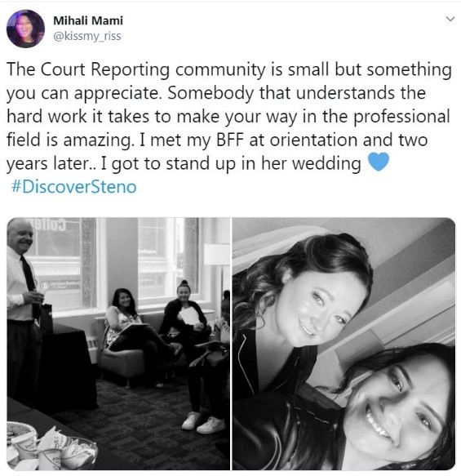Open the @kissmy_riss handle link
461x476 pixels.
[x=87, y=36]
